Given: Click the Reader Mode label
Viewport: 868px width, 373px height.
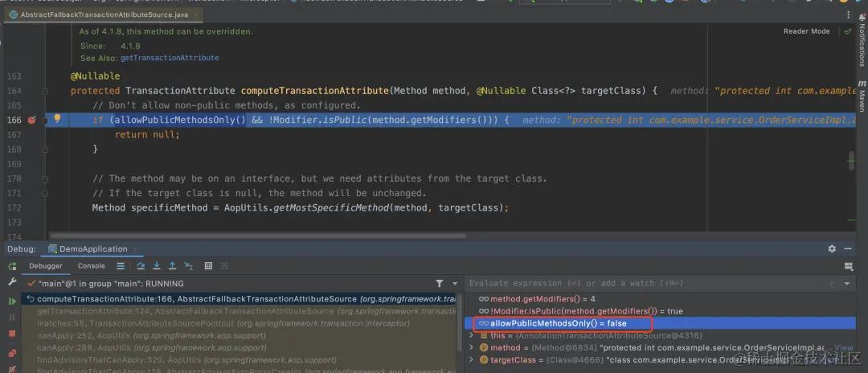Looking at the screenshot, I should pyautogui.click(x=807, y=31).
